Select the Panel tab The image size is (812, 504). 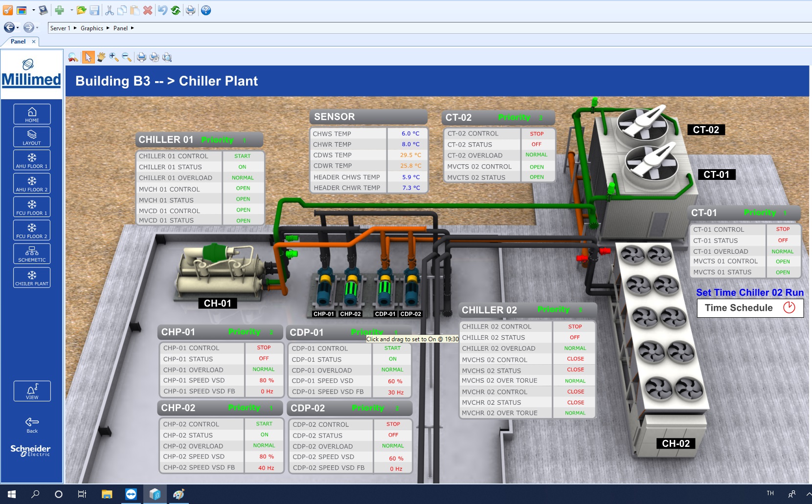[x=18, y=42]
